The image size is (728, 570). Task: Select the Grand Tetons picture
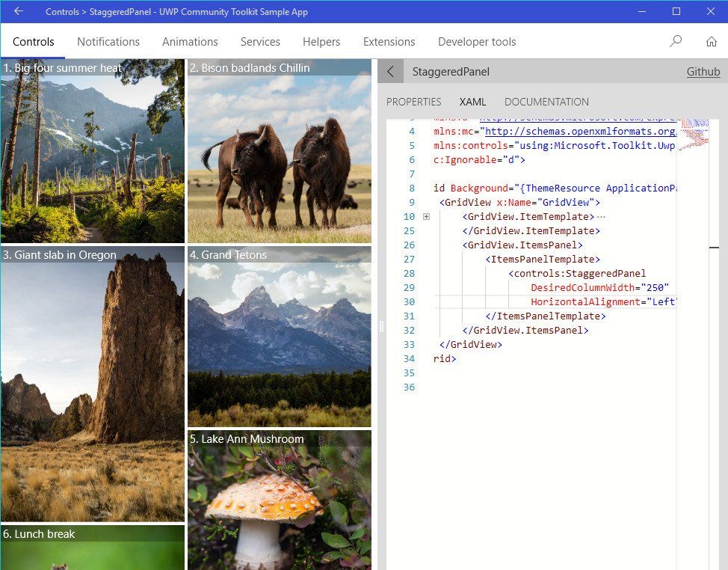pos(279,337)
